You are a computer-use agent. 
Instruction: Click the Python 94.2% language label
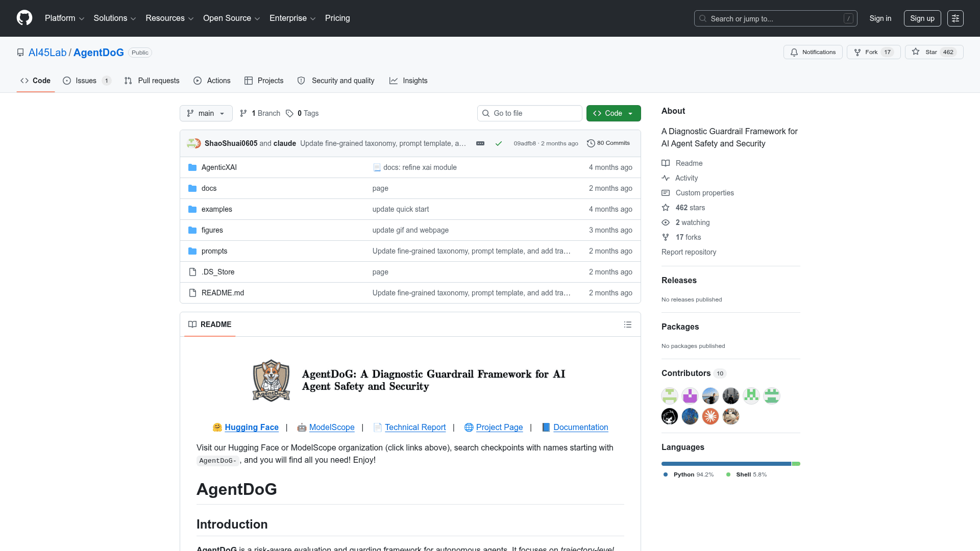tap(689, 474)
